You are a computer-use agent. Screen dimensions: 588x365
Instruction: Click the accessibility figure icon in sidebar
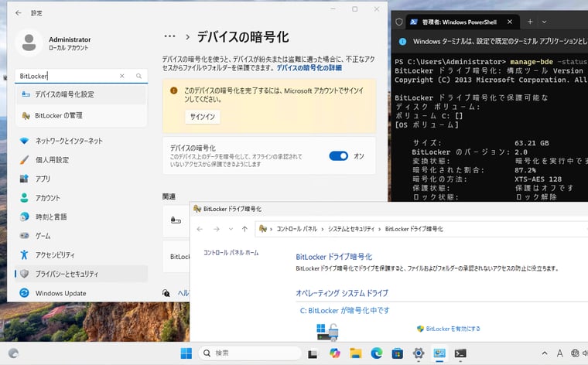(25, 255)
